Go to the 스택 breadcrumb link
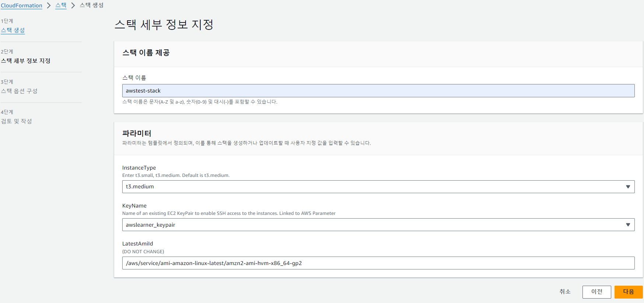The image size is (644, 303). tap(61, 5)
